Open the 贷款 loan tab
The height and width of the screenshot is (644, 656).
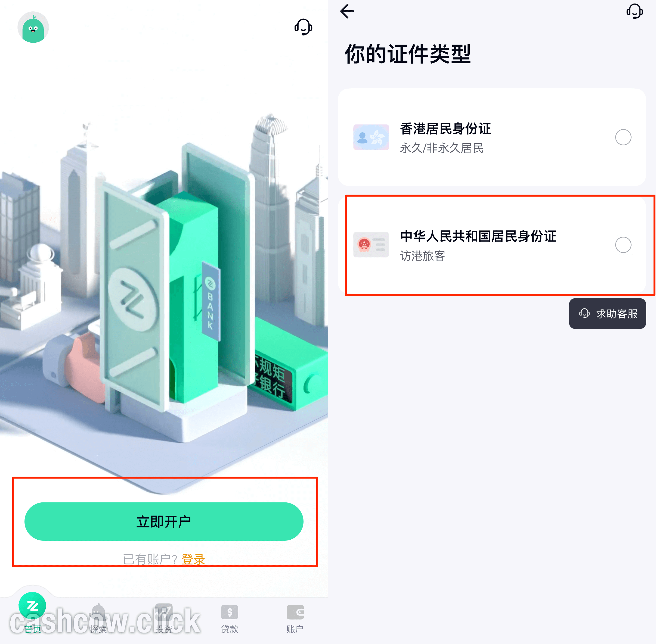tap(230, 619)
